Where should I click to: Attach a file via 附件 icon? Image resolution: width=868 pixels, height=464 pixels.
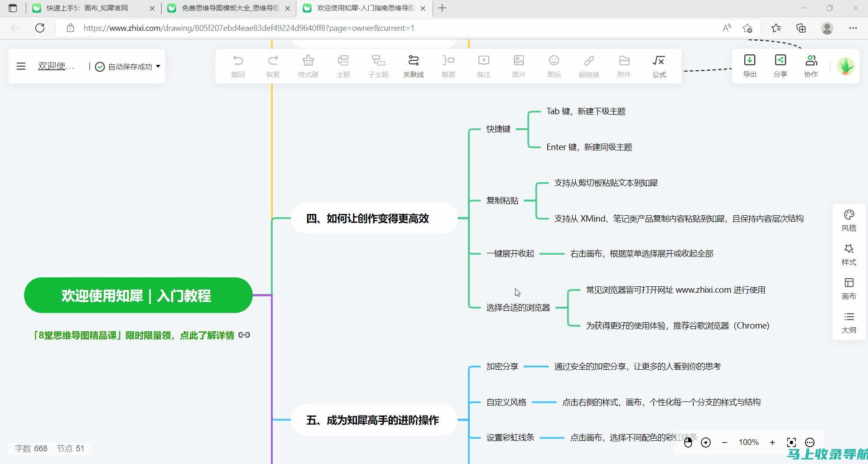624,66
